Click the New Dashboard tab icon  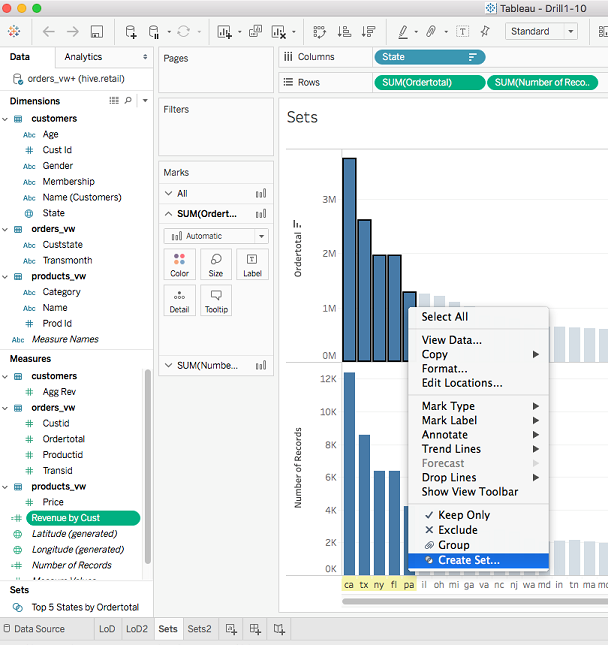pyautogui.click(x=255, y=629)
